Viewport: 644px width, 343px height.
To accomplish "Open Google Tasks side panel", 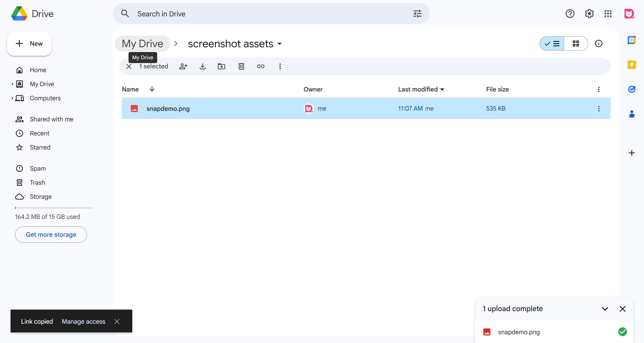I will click(632, 89).
